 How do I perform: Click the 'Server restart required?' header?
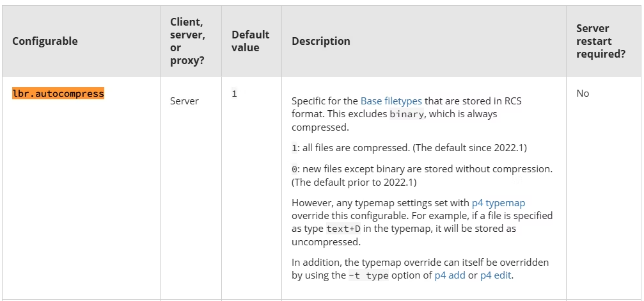pyautogui.click(x=601, y=41)
